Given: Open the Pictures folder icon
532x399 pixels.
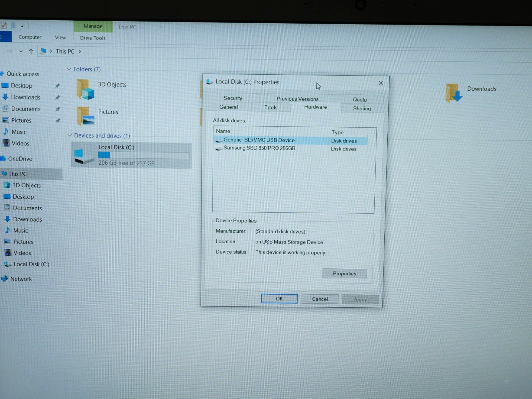Looking at the screenshot, I should [x=85, y=116].
